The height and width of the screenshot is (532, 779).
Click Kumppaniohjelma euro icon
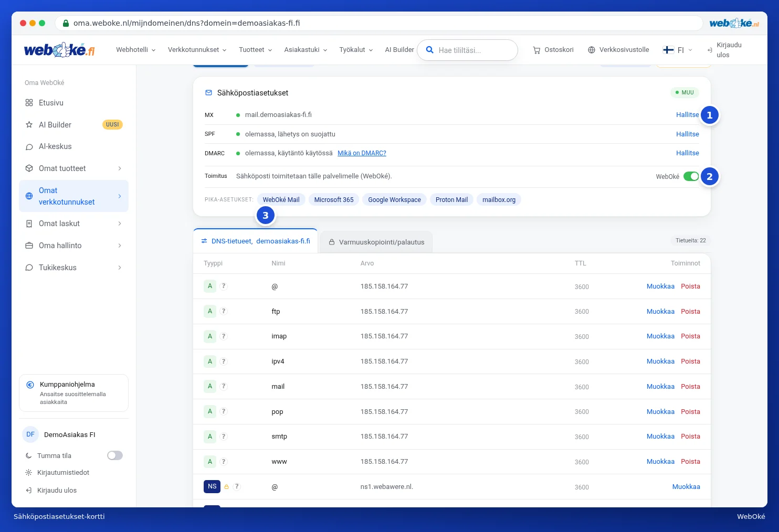click(x=30, y=385)
